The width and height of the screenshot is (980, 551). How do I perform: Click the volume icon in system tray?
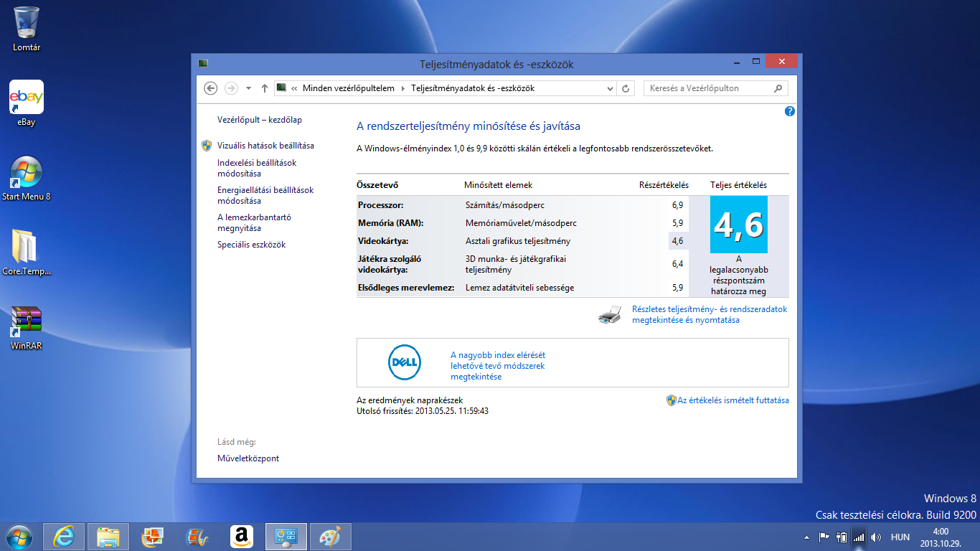point(876,537)
